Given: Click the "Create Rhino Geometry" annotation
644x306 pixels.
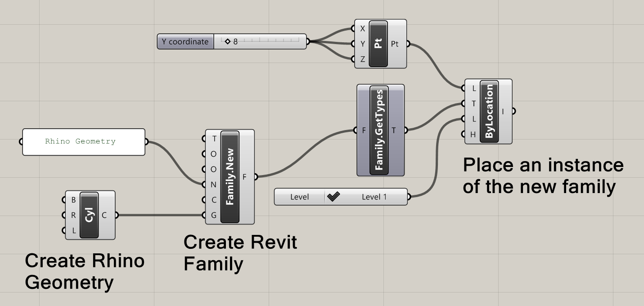Looking at the screenshot, I should point(85,271).
